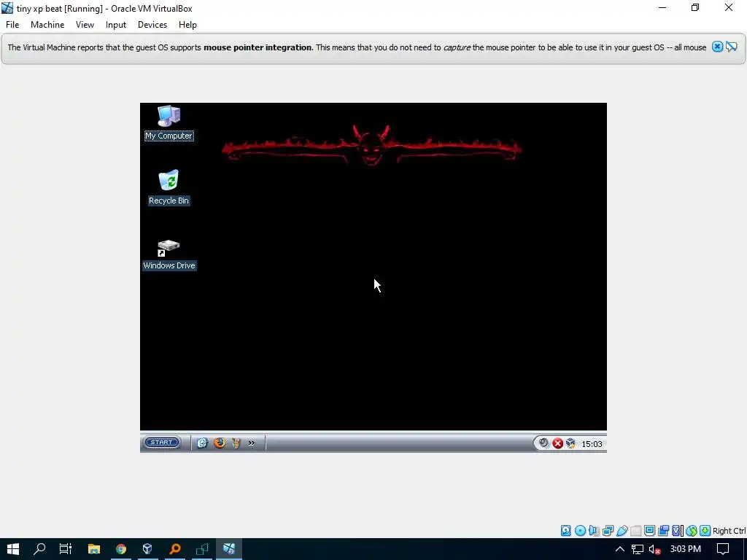
Task: Click the XP clock showing 15:03
Action: click(x=592, y=444)
